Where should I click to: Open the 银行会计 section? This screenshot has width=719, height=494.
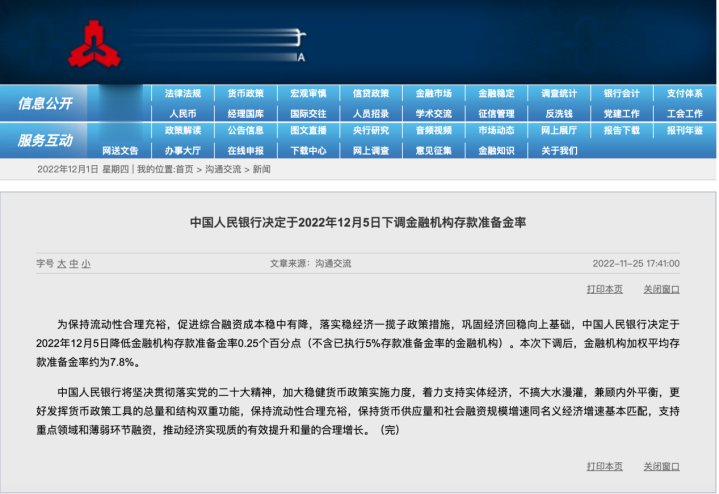coord(622,94)
